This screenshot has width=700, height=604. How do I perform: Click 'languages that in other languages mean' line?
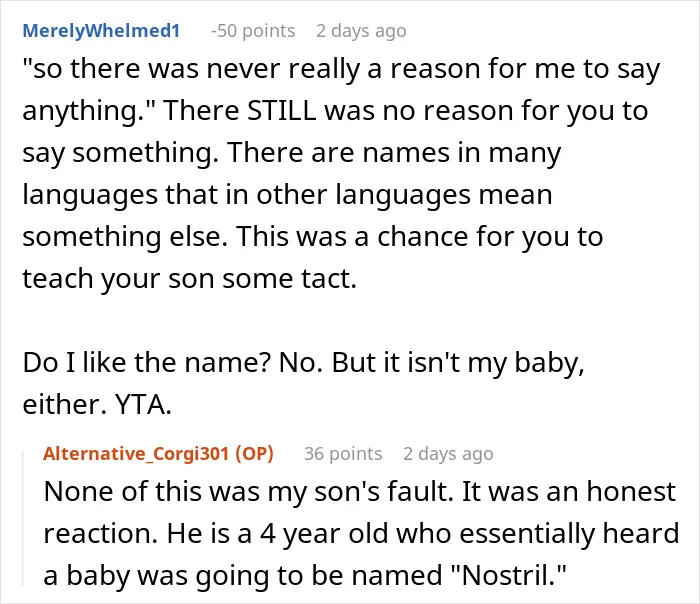click(288, 195)
